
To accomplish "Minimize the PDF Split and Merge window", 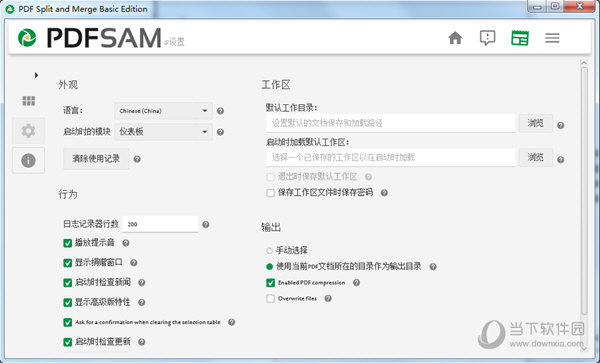I will (x=538, y=7).
